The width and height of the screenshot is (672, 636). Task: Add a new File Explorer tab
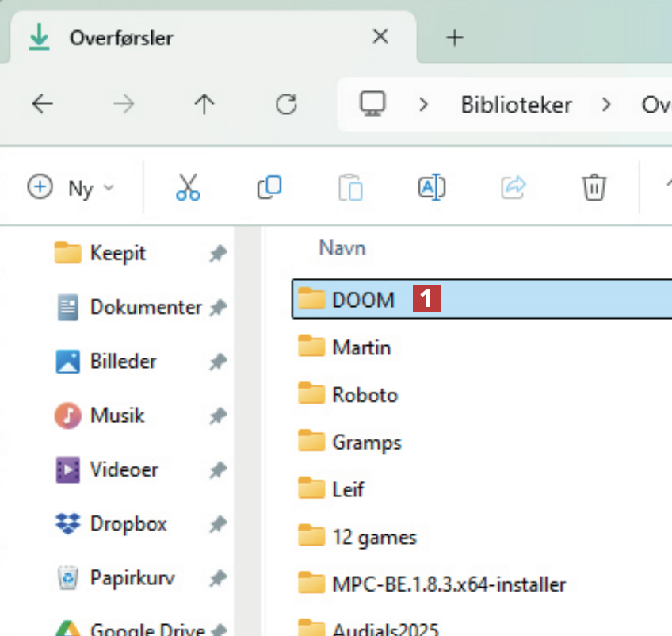454,37
